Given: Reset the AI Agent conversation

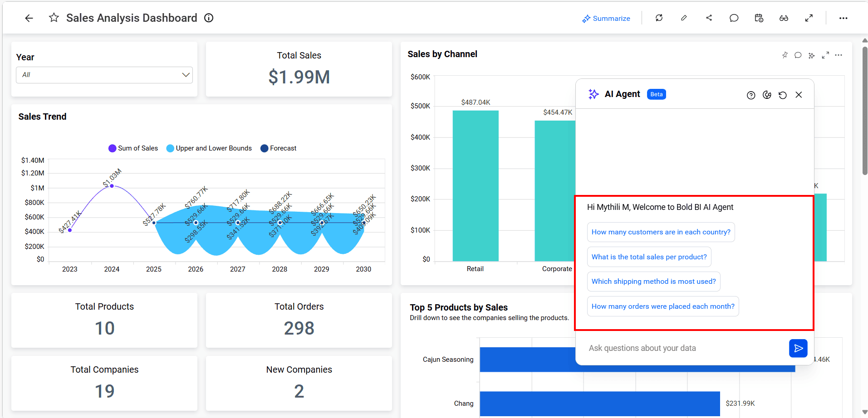Looking at the screenshot, I should 783,95.
